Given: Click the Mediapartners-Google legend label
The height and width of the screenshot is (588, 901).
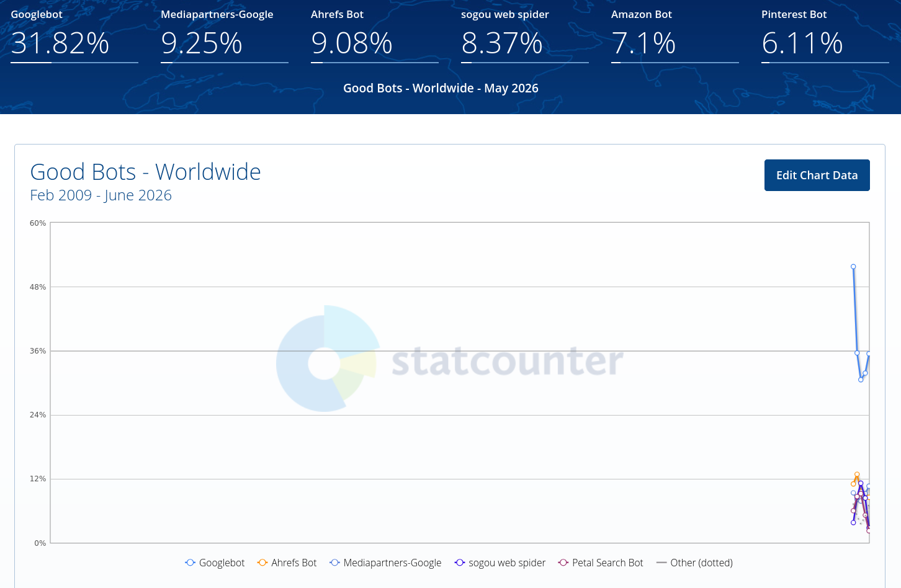Looking at the screenshot, I should (392, 563).
